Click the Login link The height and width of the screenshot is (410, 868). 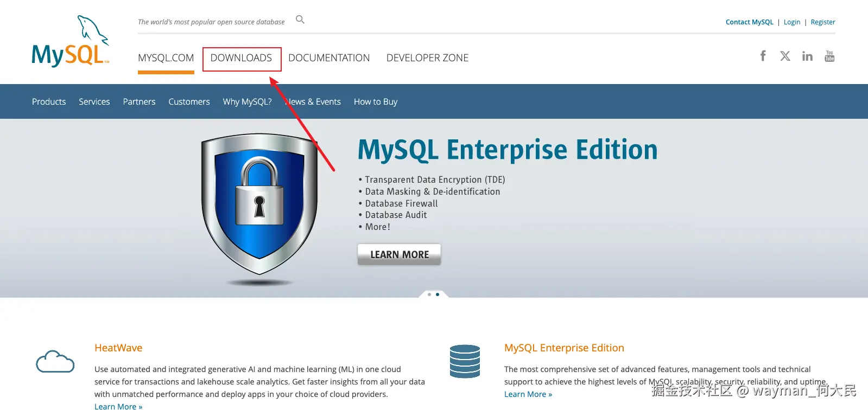[792, 22]
